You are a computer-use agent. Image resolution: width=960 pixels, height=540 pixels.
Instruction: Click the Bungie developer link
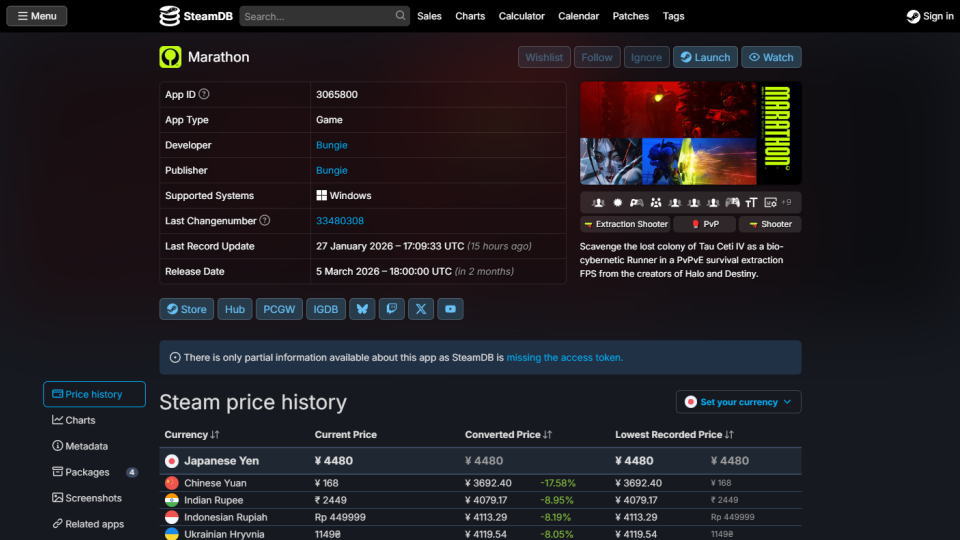332,145
